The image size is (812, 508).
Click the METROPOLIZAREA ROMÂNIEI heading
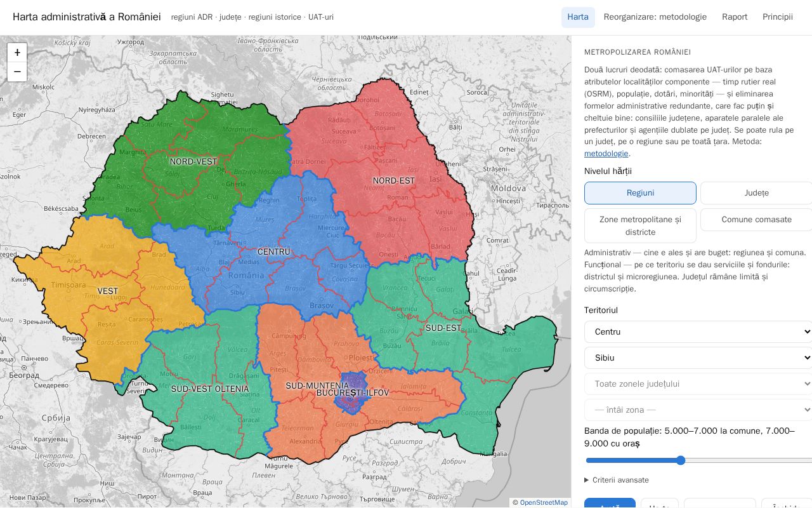click(x=638, y=52)
